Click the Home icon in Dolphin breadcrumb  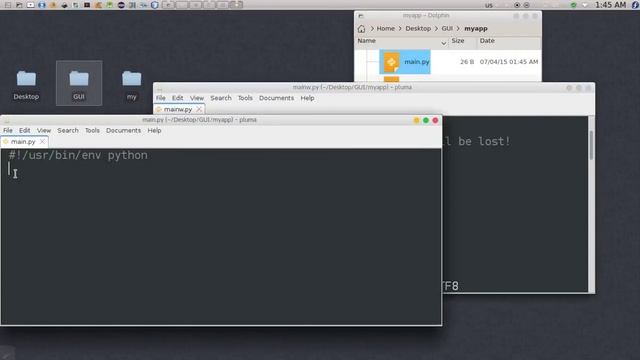pos(361,29)
